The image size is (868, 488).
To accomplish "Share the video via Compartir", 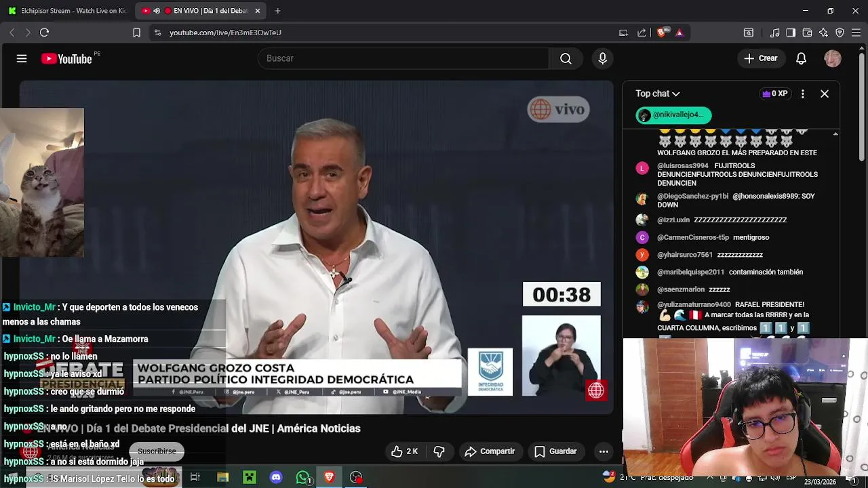I will point(490,451).
